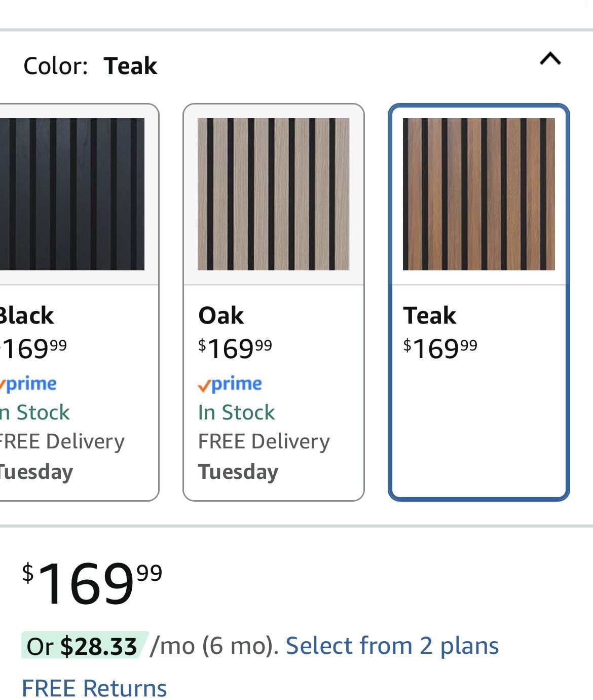This screenshot has height=700, width=593.
Task: Click FREE Delivery text in Oak card
Action: [264, 441]
